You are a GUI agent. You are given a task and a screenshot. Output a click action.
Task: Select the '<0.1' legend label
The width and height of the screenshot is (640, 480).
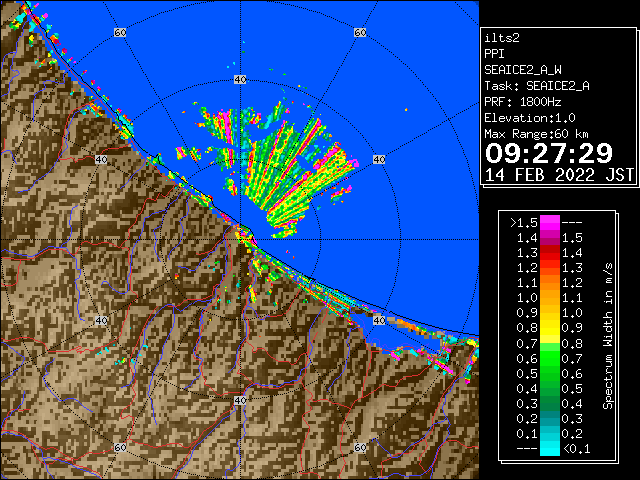[x=577, y=449]
